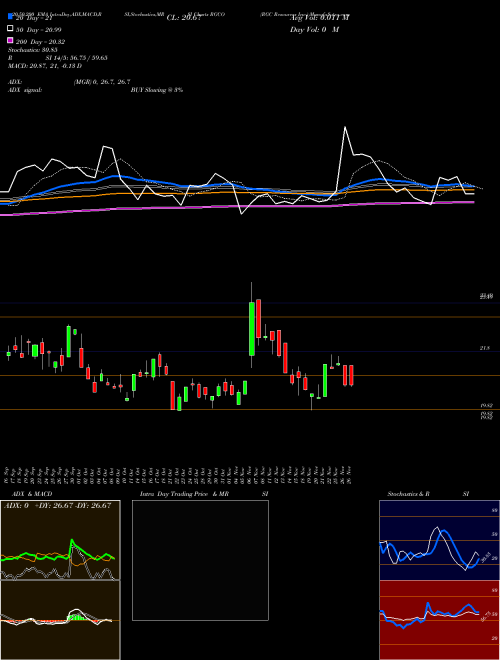Click the 'SI 14/3: 36.75 / 59.63' value
500x660 pixels.
[77, 58]
